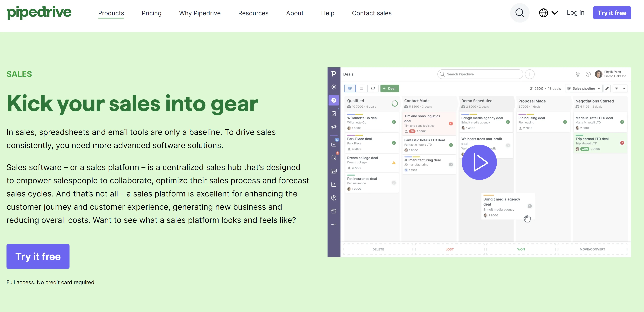
Task: Open the filter dropdown arrow
Action: tap(624, 88)
